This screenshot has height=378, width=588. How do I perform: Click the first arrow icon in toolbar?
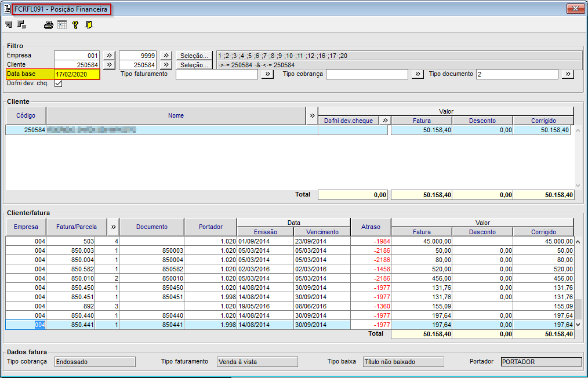(9, 25)
